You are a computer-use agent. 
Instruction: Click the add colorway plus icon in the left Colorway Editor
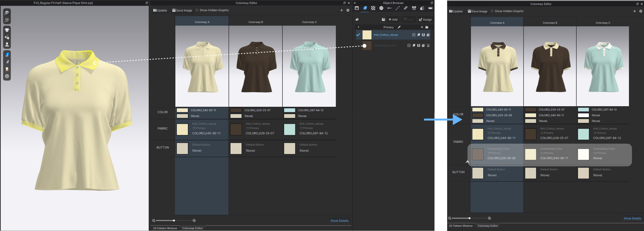[x=342, y=10]
